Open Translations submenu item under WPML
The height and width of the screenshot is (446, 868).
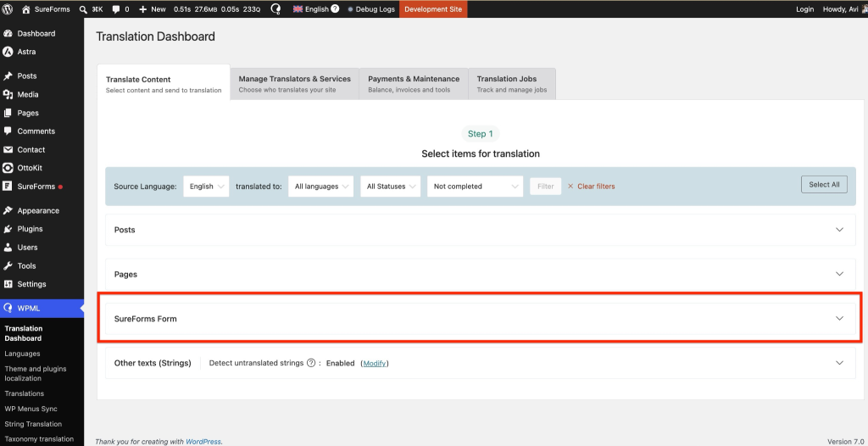click(x=25, y=393)
